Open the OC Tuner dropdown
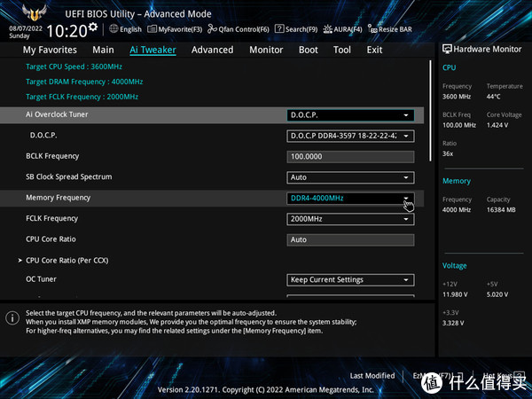This screenshot has width=532, height=399. pos(350,280)
